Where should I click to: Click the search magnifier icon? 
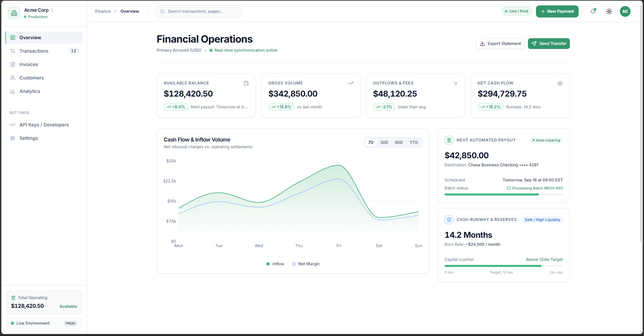tap(162, 11)
